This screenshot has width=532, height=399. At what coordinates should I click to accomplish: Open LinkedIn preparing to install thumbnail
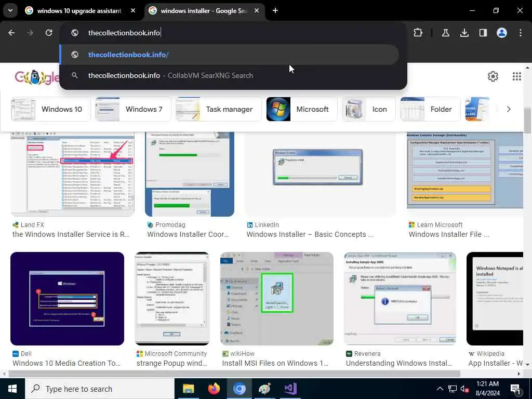coord(320,174)
